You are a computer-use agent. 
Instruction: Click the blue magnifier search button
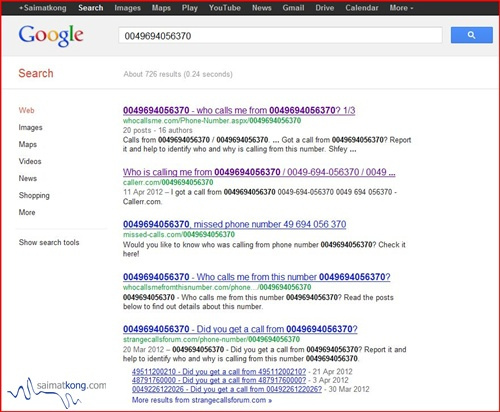pyautogui.click(x=471, y=35)
